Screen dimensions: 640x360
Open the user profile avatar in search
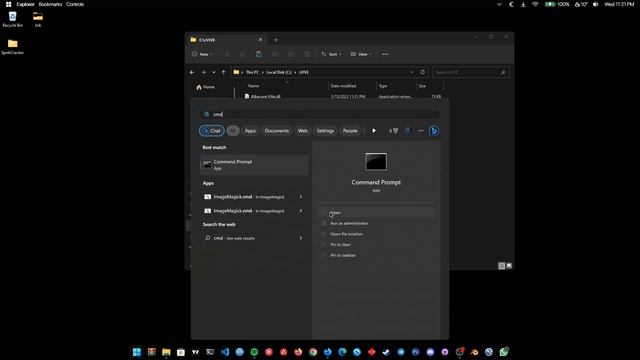pyautogui.click(x=408, y=131)
